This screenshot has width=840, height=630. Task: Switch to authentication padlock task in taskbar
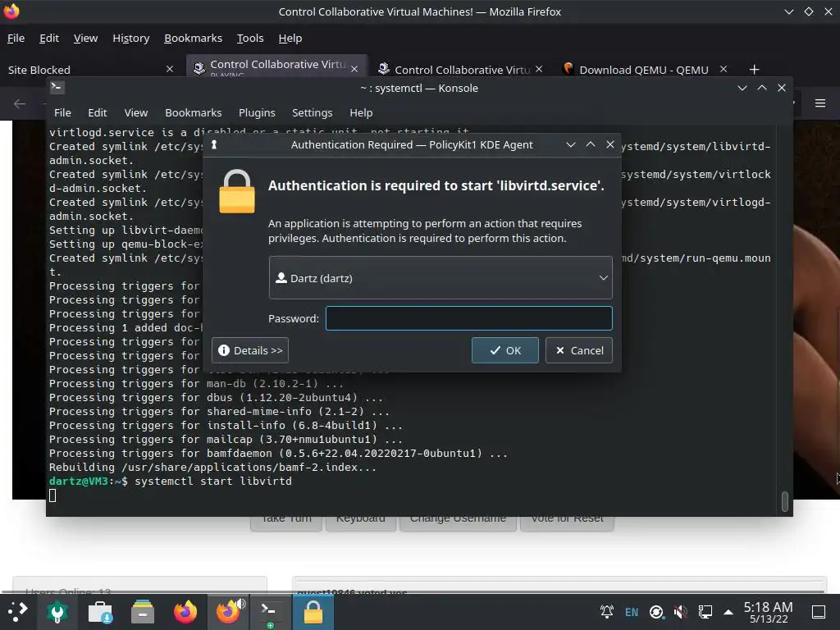313,612
